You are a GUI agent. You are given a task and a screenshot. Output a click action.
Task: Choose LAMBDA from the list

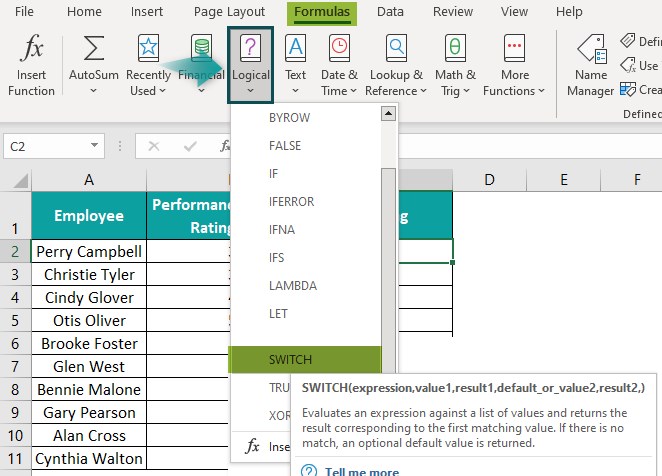tap(306, 286)
